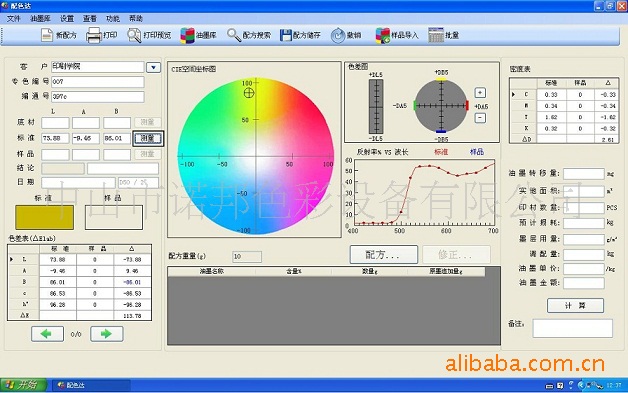
Task: Click the 日期 date field
Action: [x=78, y=182]
